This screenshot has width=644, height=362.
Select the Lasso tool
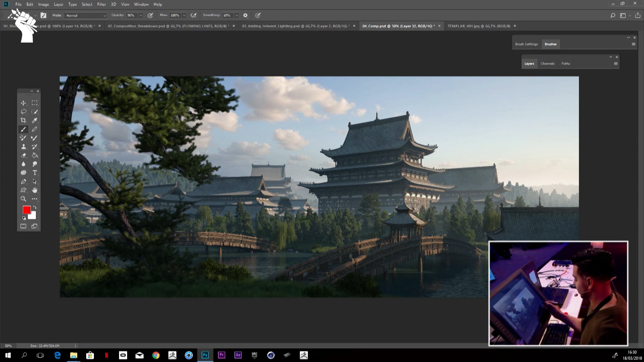23,112
